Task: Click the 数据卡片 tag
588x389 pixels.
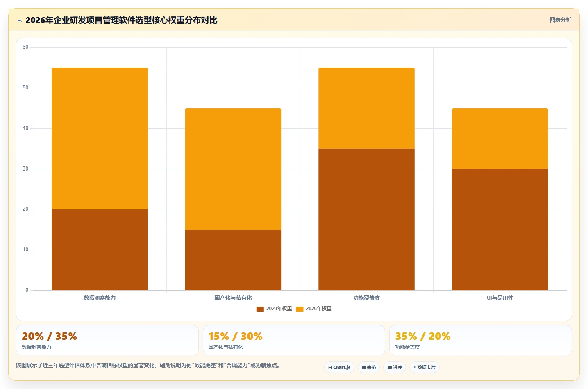Action: point(425,367)
